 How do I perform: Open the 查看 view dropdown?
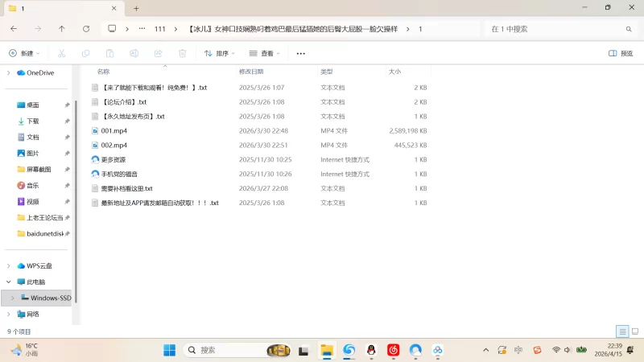pos(265,53)
